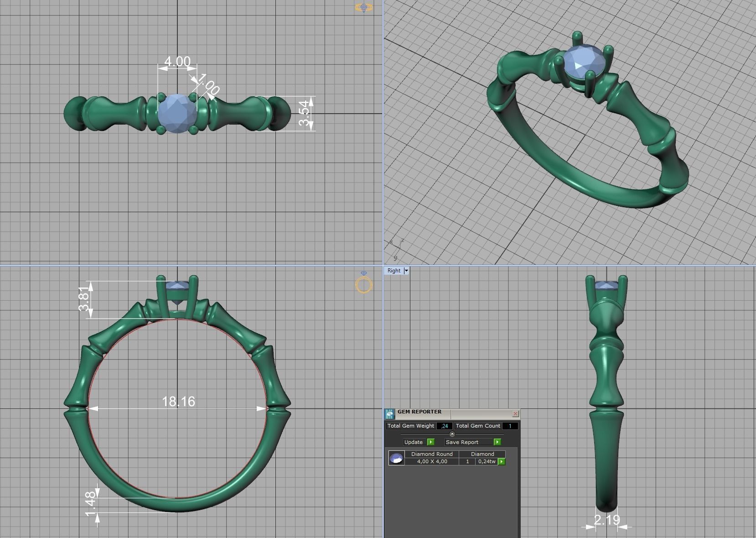Click the 'Diamond' material cell
Viewport: 756px width, 538px height.
[x=482, y=454]
